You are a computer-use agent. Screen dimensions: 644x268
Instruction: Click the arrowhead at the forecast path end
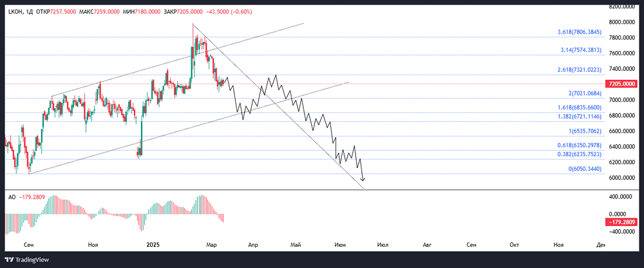coord(363,179)
